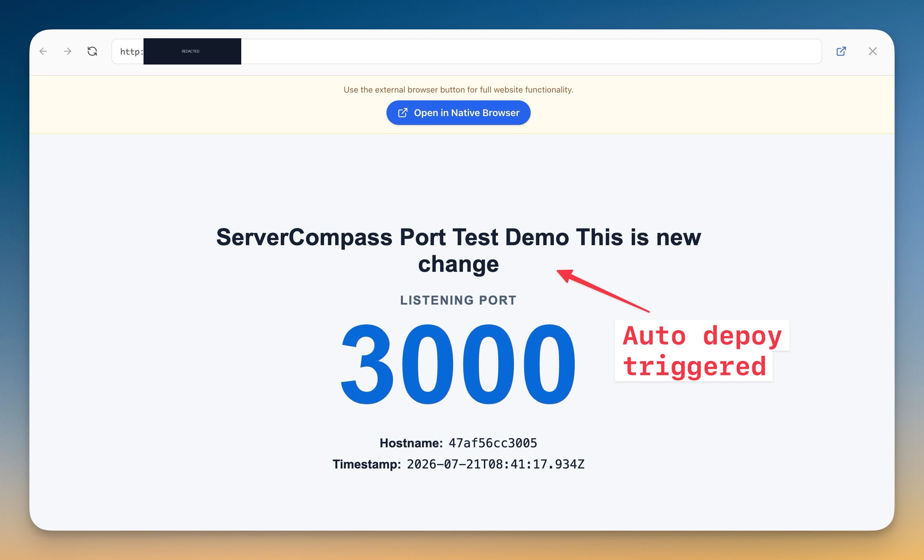Go forward with the right arrow icon

click(68, 51)
